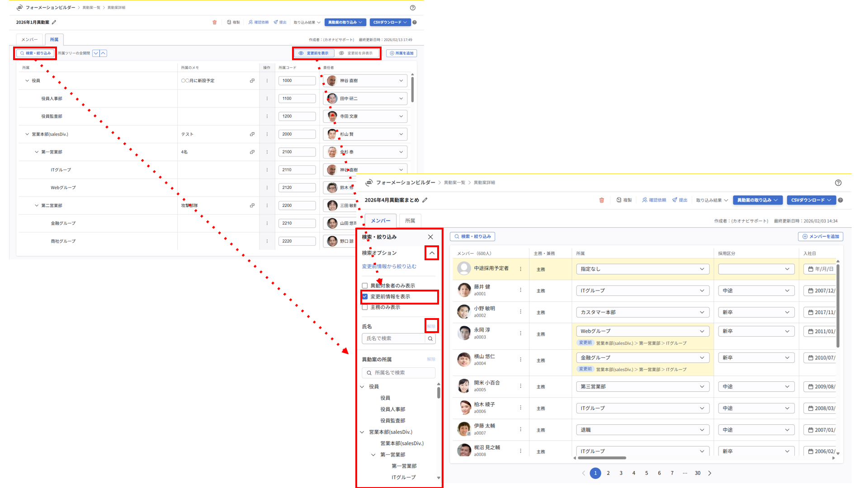This screenshot has height=488, width=868.
Task: Click the search magnifier next to 氏名で検索
Action: click(430, 338)
